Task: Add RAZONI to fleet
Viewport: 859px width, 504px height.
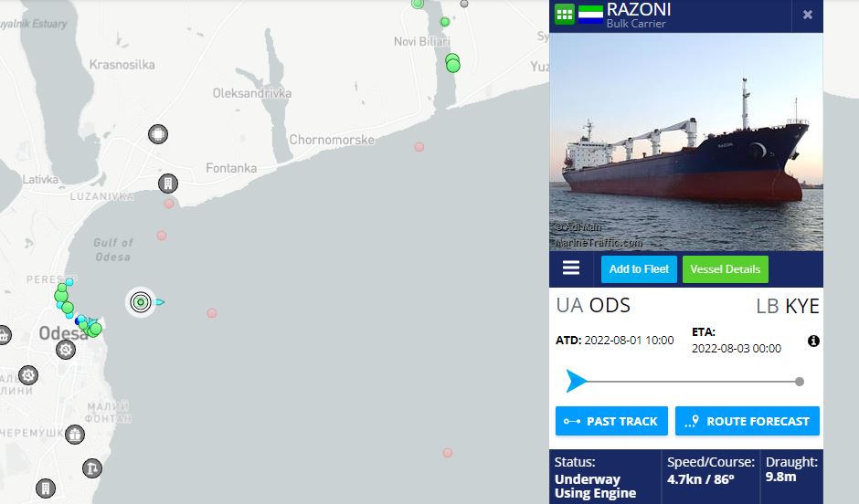Action: (x=639, y=269)
